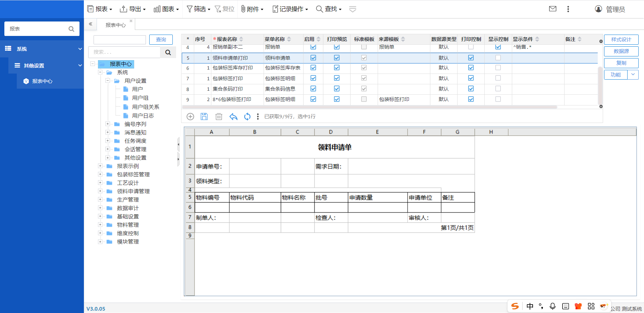Expand the 领料申请管理 tree folder
Screen dimensions: 644x313
[100, 191]
